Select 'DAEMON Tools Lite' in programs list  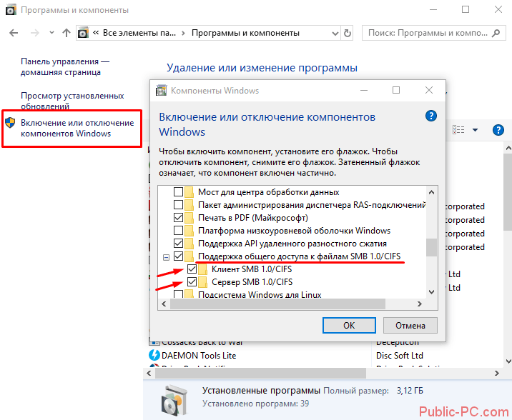pyautogui.click(x=199, y=356)
